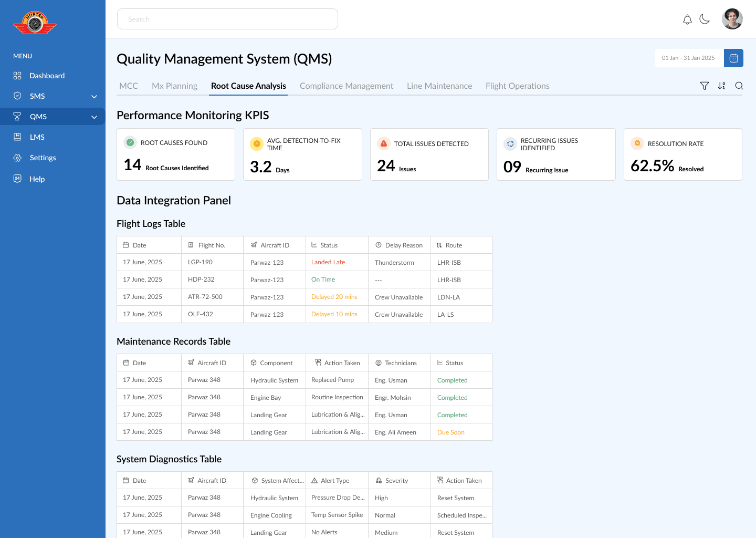The image size is (756, 538).
Task: Switch to the Mx Planning tab
Action: point(174,86)
